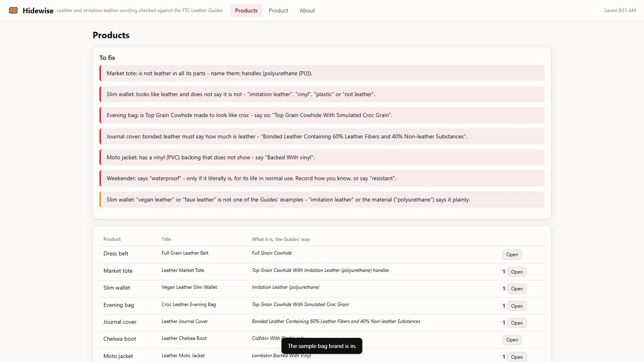
Task: Click the Hidewise app name
Action: [x=38, y=10]
